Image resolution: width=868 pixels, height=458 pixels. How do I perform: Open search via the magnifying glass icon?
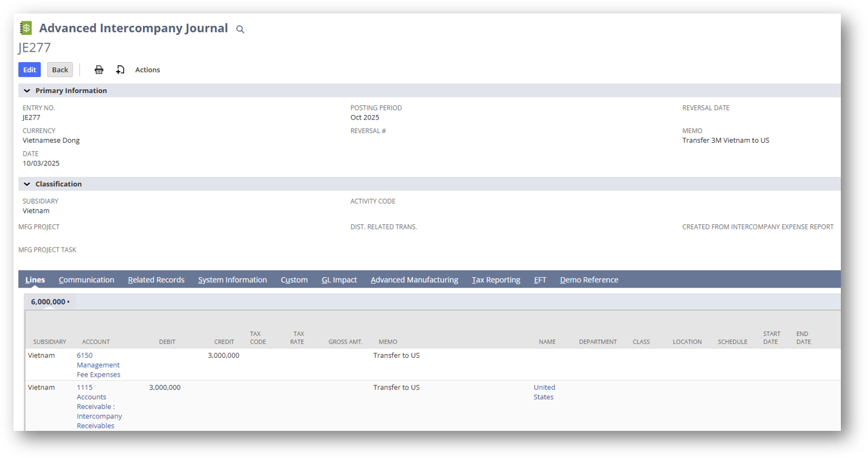point(239,29)
